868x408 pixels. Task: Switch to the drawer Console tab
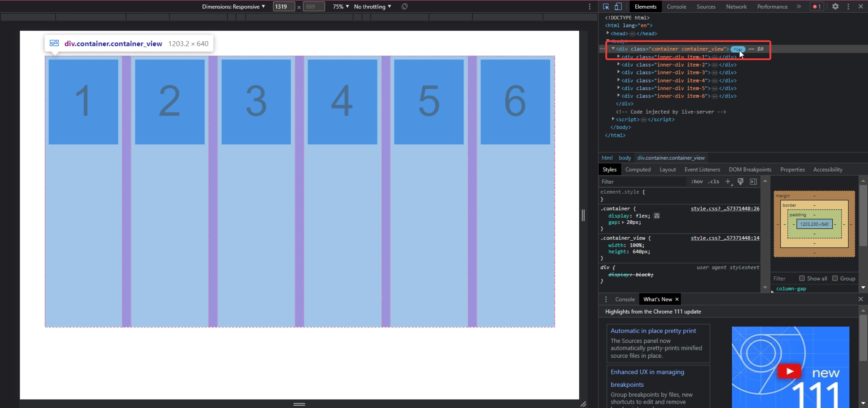click(x=625, y=299)
